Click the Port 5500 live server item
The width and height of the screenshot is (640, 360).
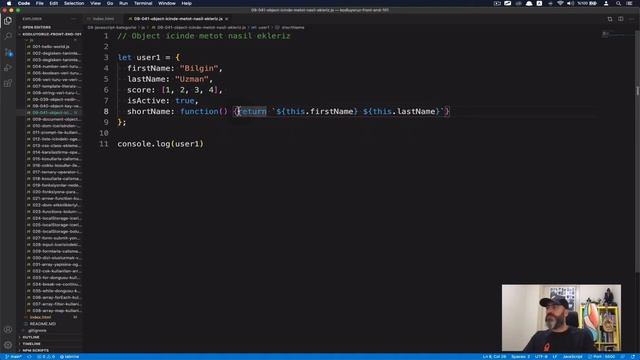[602, 357]
